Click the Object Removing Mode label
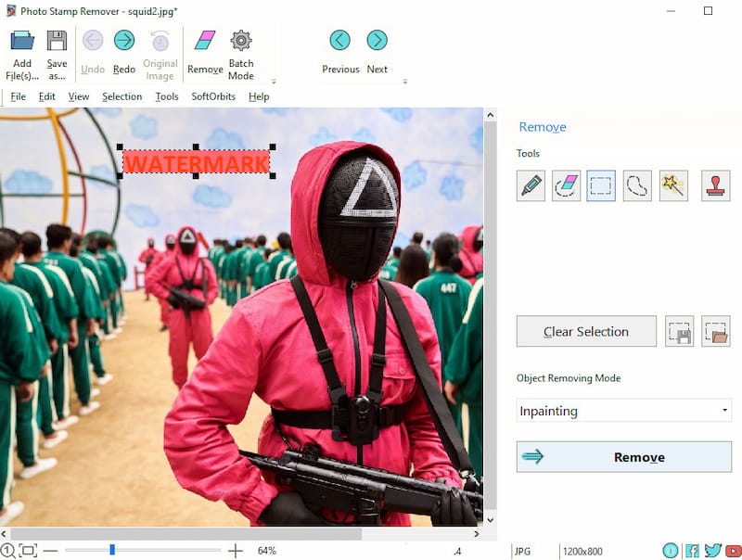This screenshot has width=742, height=560. click(x=569, y=378)
